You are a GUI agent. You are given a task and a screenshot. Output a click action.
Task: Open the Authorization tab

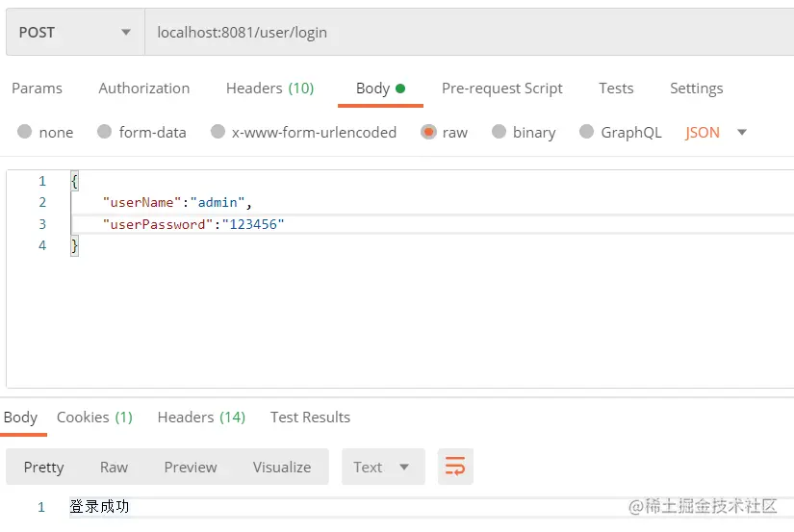tap(144, 89)
